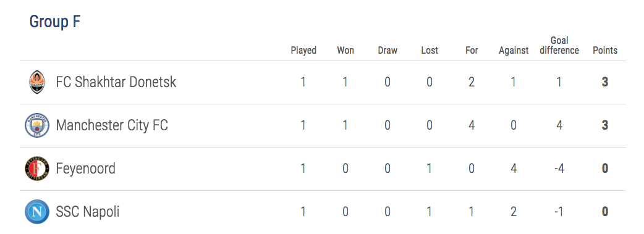Click the Feyenoord club crest
The width and height of the screenshot is (644, 234).
click(37, 169)
